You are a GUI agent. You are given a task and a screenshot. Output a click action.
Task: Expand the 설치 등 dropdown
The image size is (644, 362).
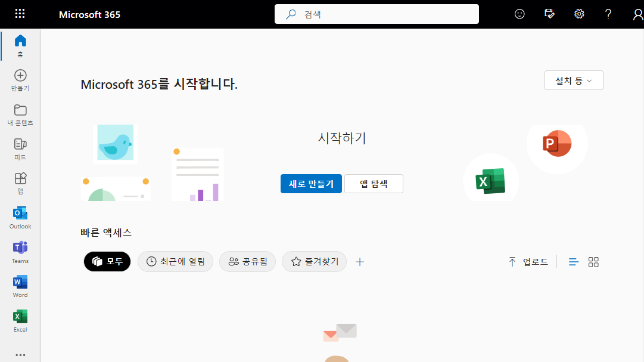point(574,81)
